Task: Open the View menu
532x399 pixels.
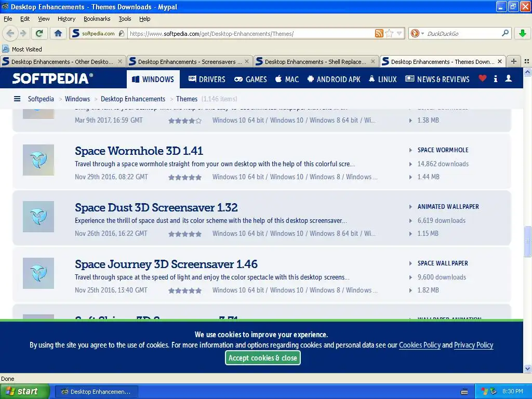Action: click(x=44, y=19)
